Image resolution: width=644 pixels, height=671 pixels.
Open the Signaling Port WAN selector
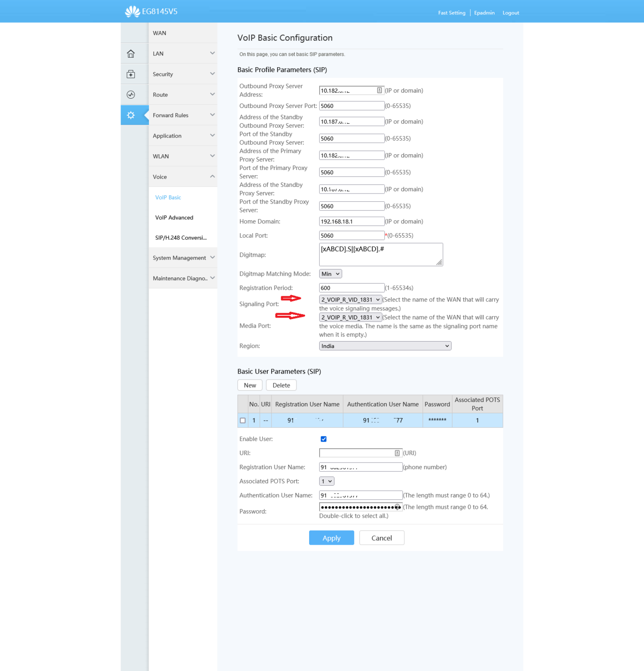point(350,299)
